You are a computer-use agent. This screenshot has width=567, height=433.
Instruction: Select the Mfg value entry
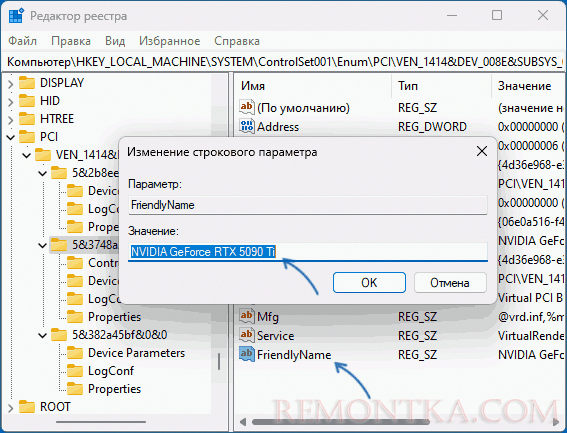click(268, 317)
